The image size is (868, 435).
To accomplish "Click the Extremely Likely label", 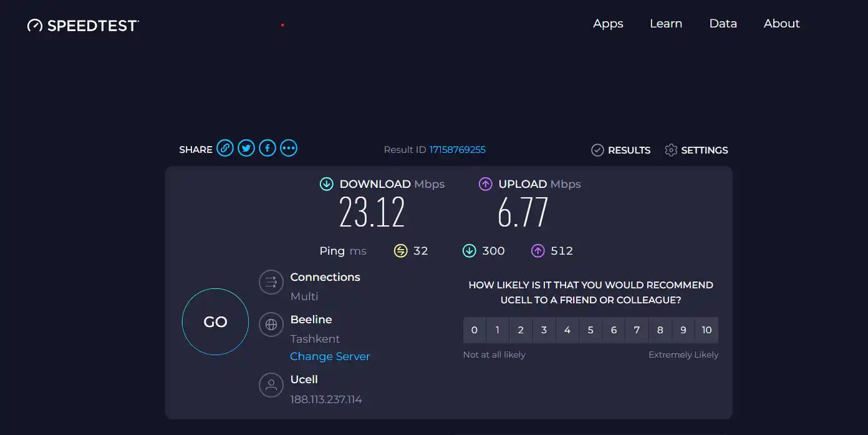I will [x=683, y=354].
